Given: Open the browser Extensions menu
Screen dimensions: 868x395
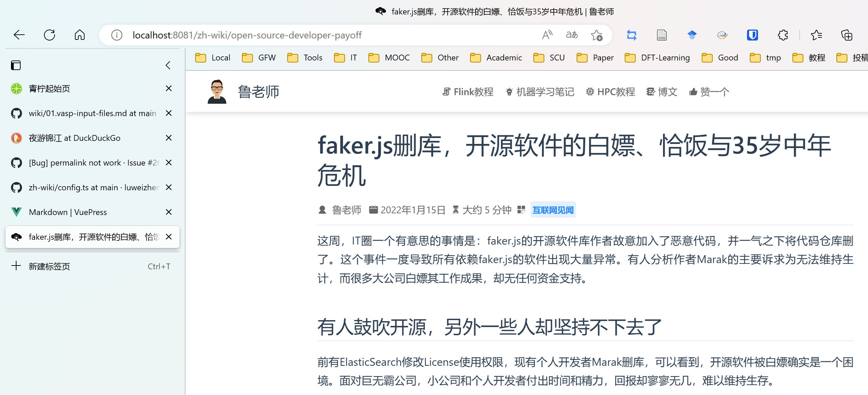Looking at the screenshot, I should (x=782, y=35).
